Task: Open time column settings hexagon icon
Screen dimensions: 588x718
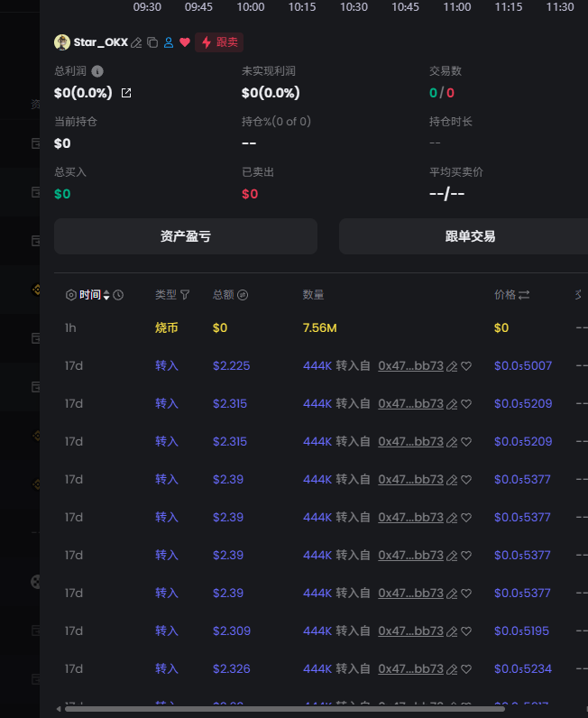Action: tap(71, 295)
